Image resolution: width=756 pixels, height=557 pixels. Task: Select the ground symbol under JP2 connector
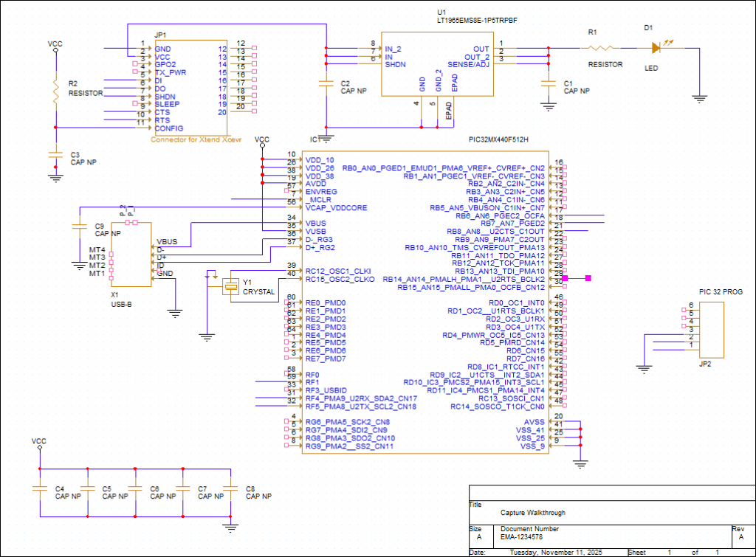[x=643, y=367]
